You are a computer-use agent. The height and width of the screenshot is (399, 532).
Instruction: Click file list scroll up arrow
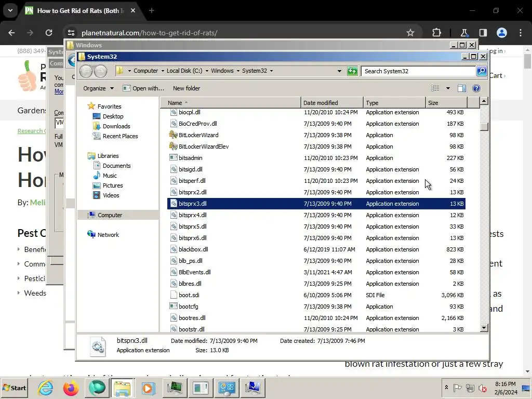point(484,101)
